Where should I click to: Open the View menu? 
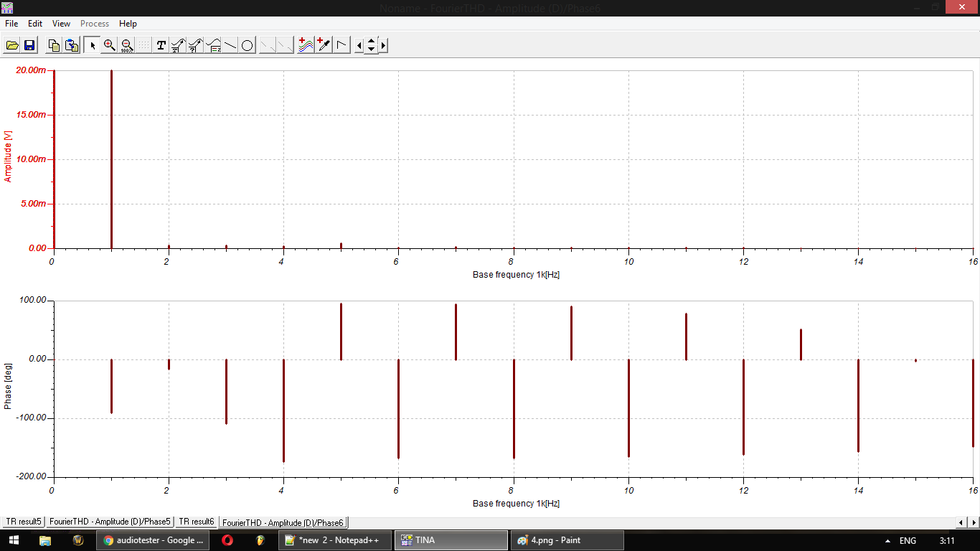[61, 24]
